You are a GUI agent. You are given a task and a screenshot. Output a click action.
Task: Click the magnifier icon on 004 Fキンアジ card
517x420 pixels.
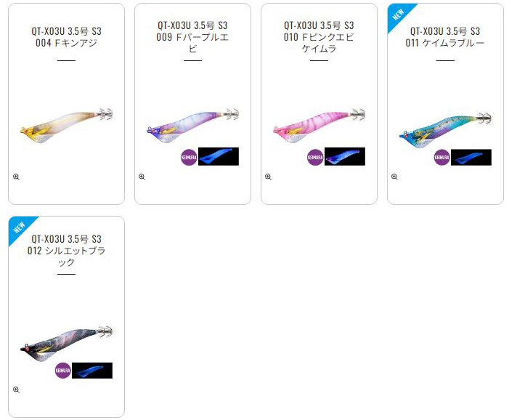click(x=16, y=177)
